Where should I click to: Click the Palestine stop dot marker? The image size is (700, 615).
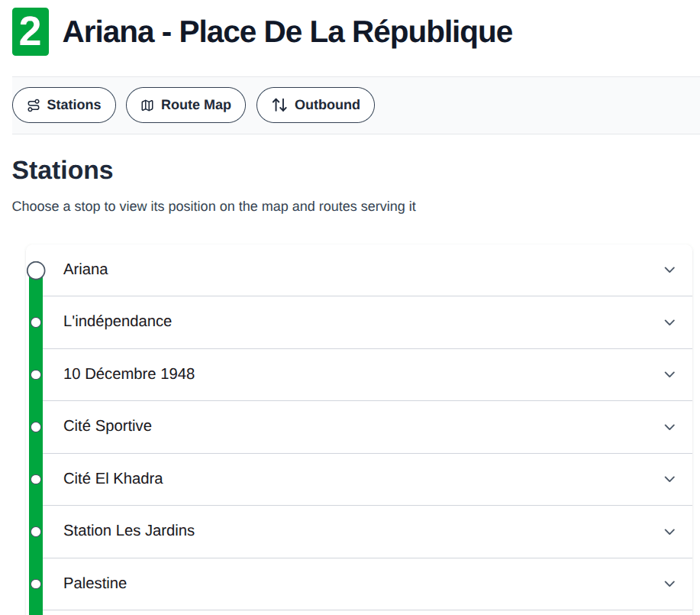[x=36, y=584]
